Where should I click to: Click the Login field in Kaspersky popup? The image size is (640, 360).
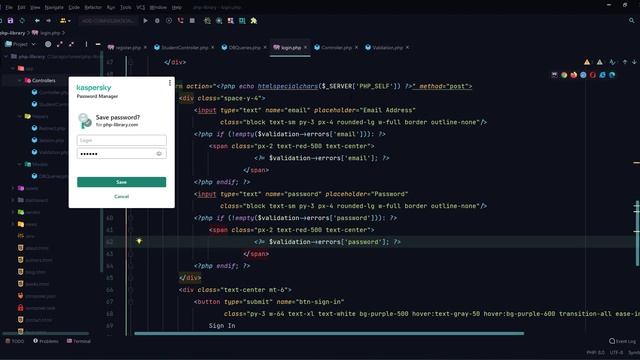tap(122, 140)
